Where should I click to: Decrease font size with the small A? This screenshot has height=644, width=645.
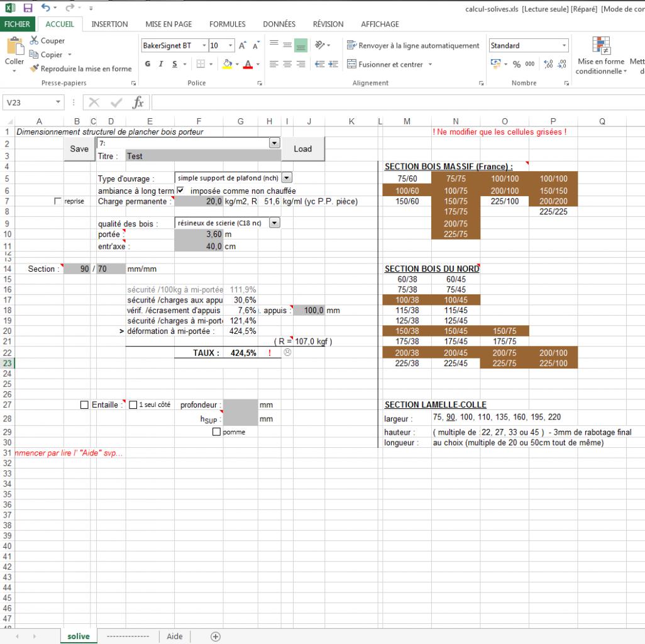tap(256, 45)
